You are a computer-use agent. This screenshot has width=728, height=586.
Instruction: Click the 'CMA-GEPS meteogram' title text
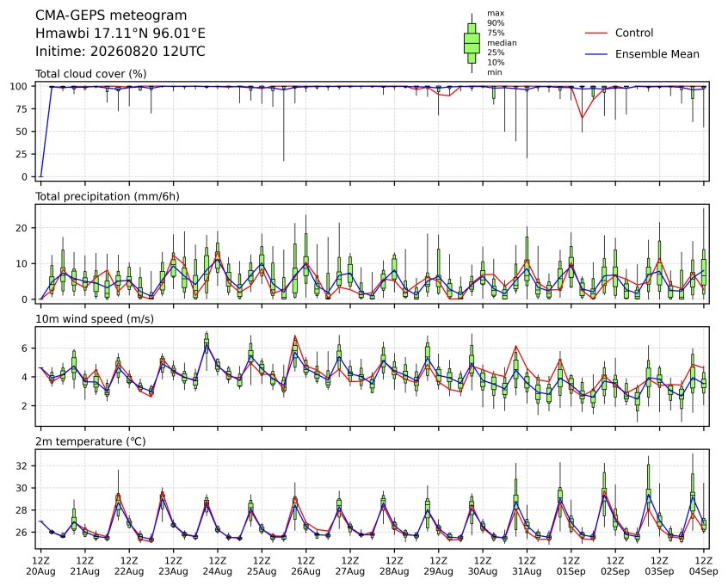[111, 15]
